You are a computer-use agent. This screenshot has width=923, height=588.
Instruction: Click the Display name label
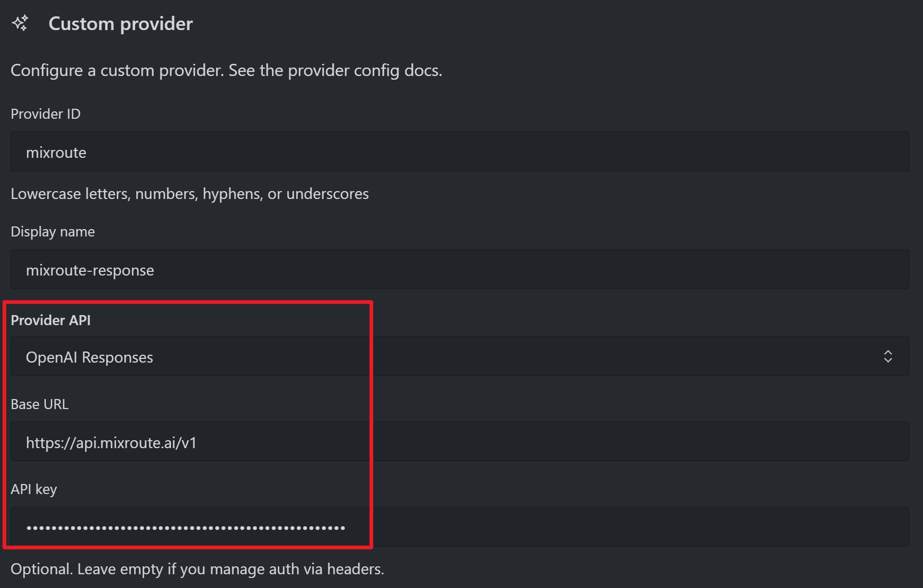(53, 232)
